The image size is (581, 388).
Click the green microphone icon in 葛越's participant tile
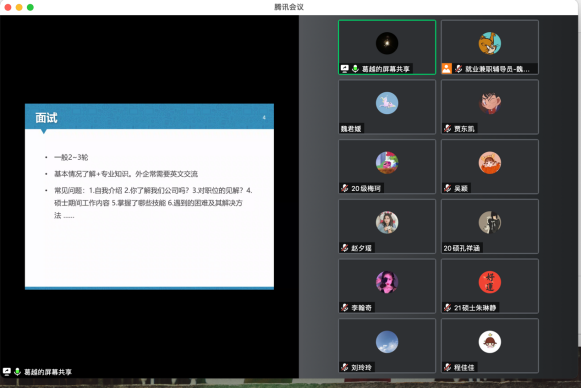(x=355, y=69)
